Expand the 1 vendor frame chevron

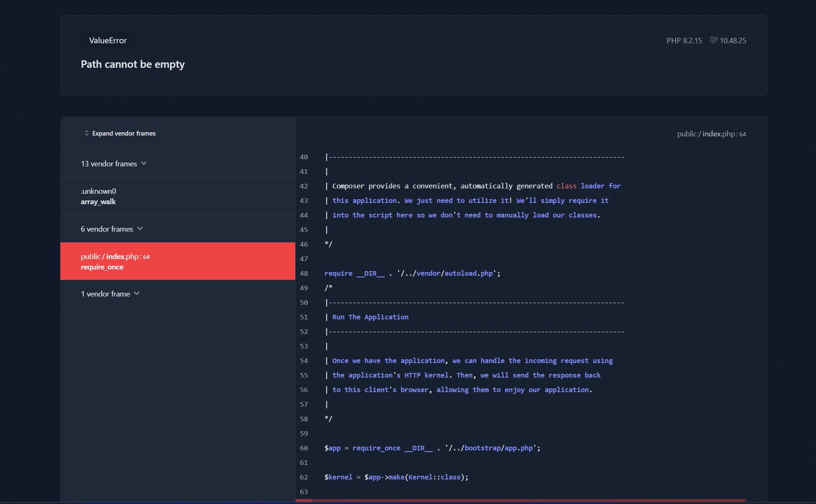(137, 294)
